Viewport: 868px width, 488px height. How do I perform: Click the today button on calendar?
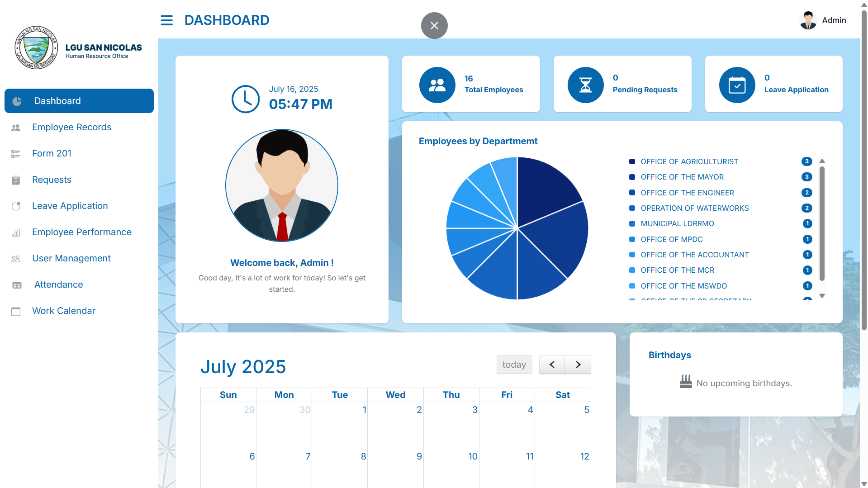[514, 365]
